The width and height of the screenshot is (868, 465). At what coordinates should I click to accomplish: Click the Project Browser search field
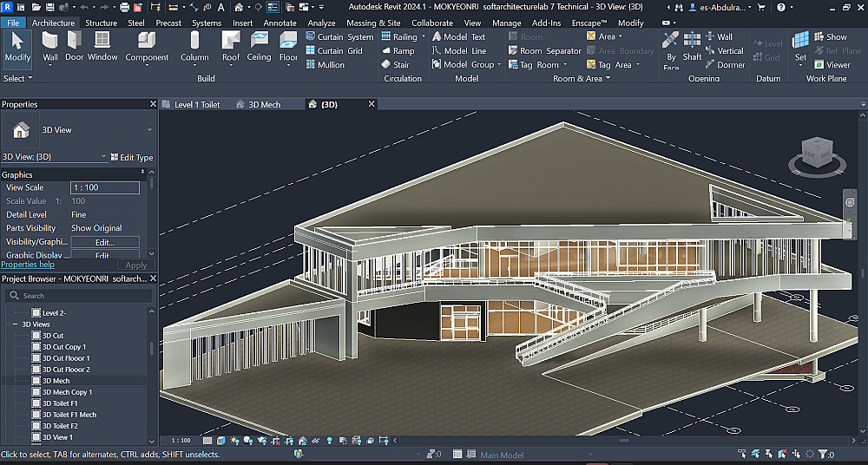(x=79, y=296)
